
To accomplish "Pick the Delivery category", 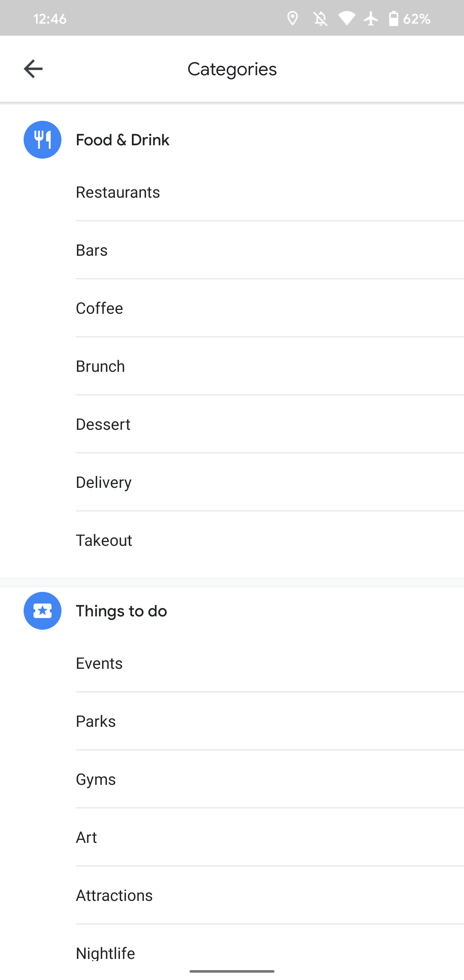I will pos(104,482).
